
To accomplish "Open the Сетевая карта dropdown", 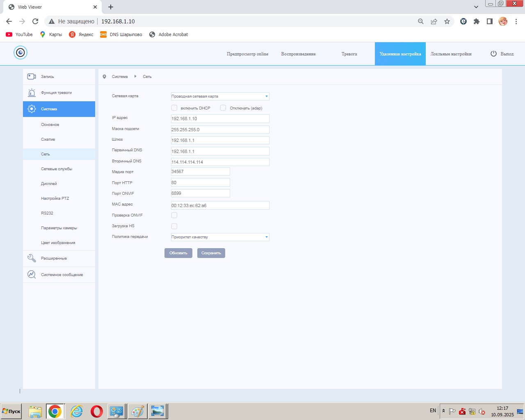I will (x=220, y=96).
